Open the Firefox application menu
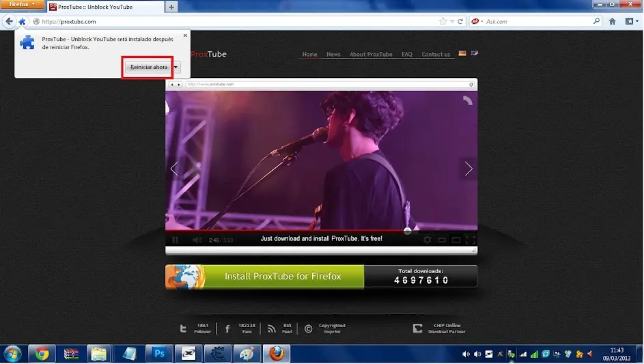 (x=22, y=4)
